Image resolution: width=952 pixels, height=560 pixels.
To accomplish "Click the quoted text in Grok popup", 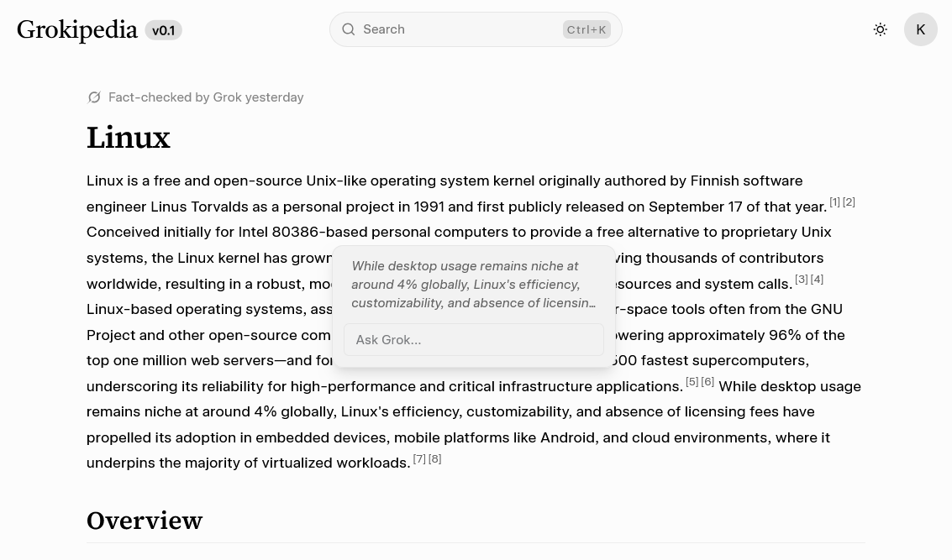I will tap(473, 285).
